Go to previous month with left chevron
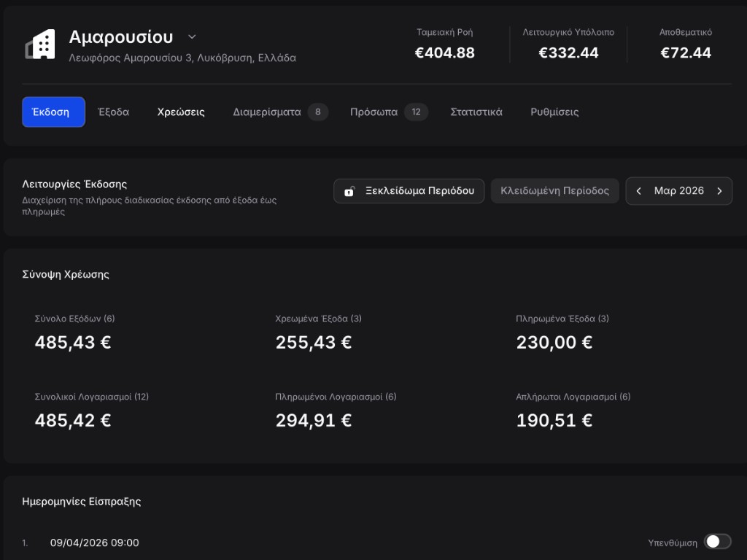This screenshot has height=560, width=747. [639, 191]
